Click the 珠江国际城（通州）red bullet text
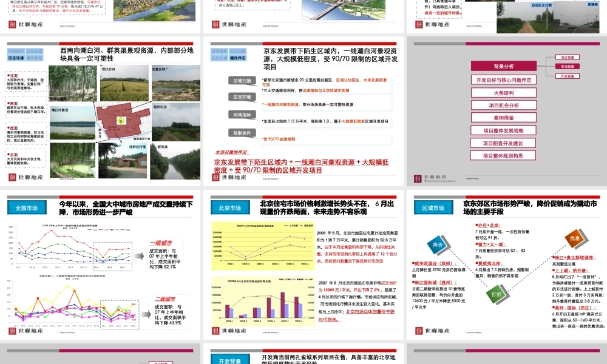This screenshot has width=607, height=364. pos(435,282)
